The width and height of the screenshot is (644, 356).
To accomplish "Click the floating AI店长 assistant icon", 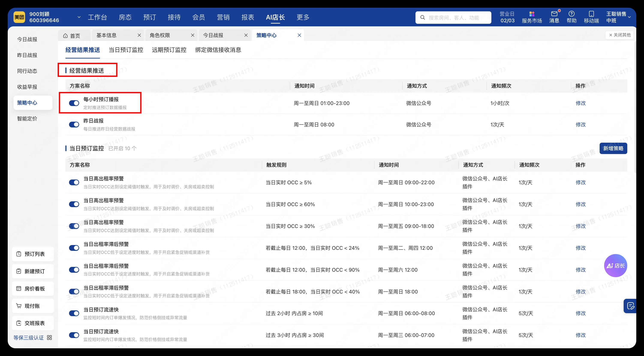I will pyautogui.click(x=615, y=266).
